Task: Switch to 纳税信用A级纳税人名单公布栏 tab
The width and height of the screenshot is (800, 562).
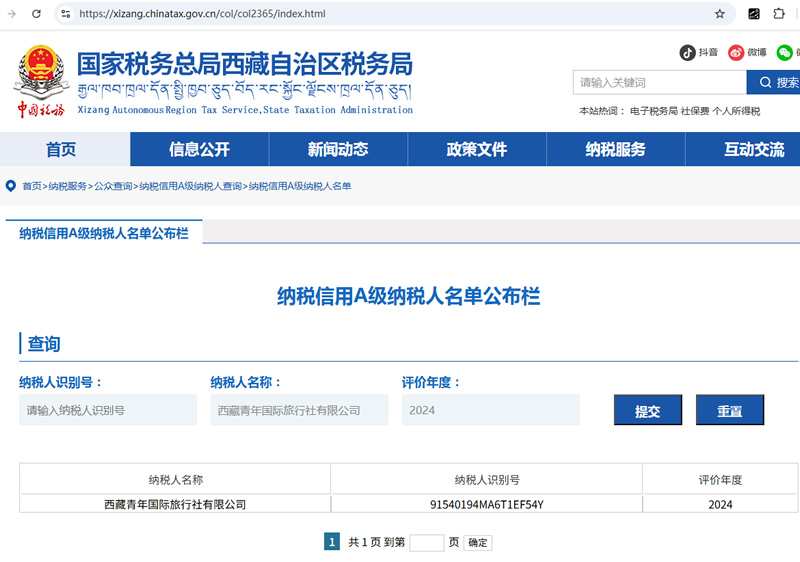Action: coord(104,233)
